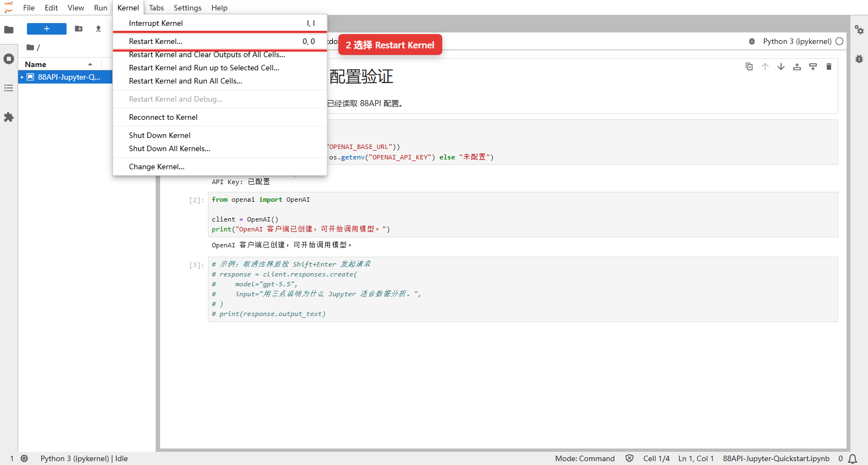Duplicate the selected cell
Image resolution: width=868 pixels, height=465 pixels.
pos(749,67)
